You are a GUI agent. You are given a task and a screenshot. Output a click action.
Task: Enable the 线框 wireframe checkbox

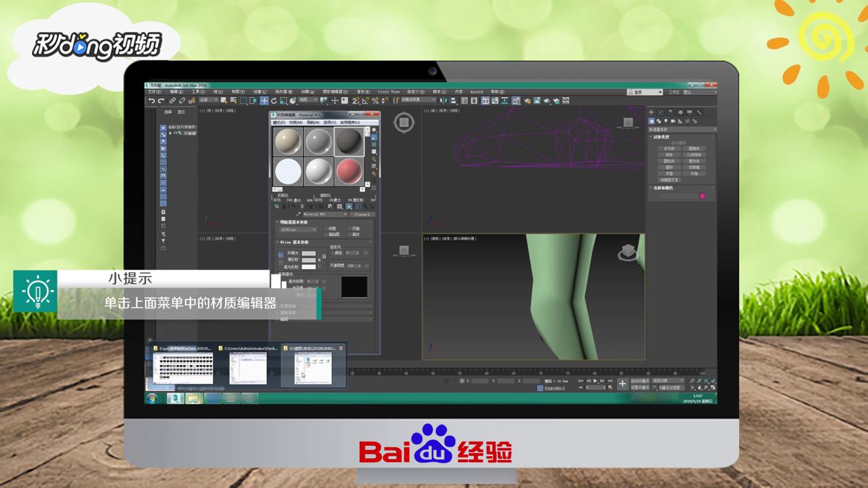[326, 228]
